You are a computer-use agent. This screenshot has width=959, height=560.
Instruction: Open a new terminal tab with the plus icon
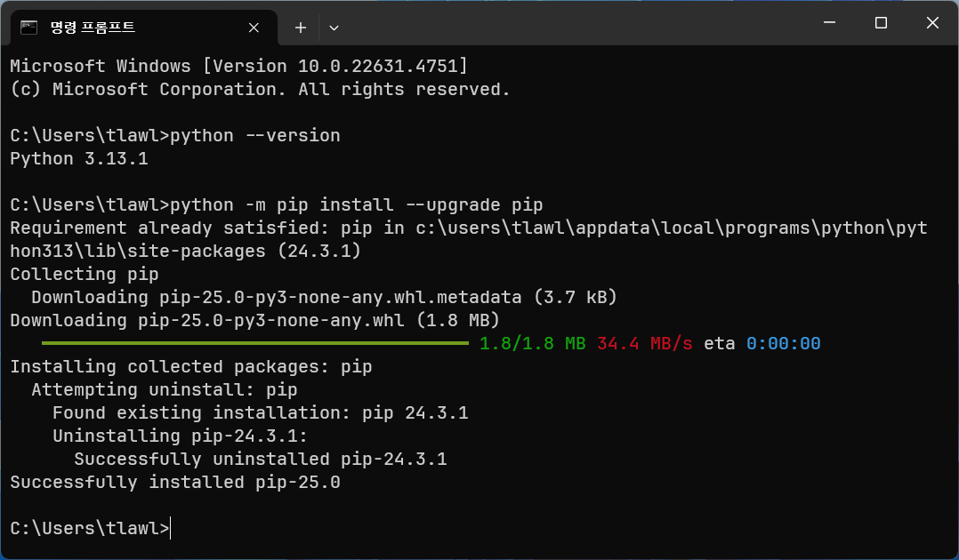[x=300, y=28]
